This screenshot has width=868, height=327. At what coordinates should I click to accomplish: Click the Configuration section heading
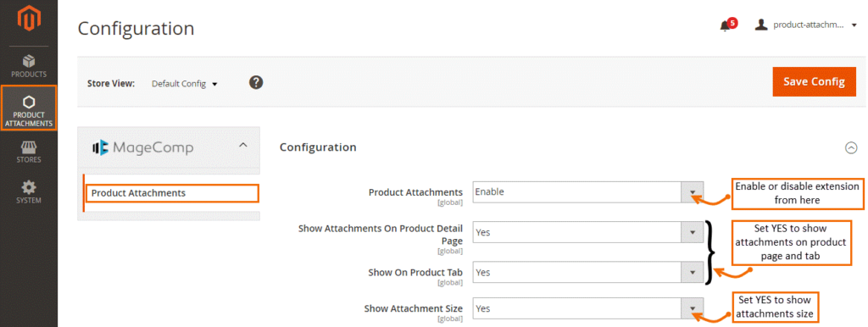(x=318, y=147)
